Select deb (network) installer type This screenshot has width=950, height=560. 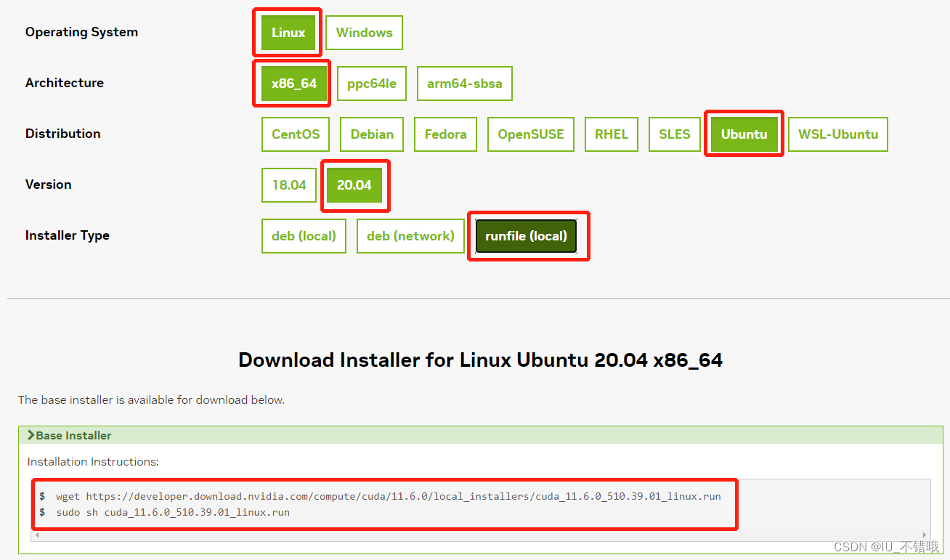410,236
